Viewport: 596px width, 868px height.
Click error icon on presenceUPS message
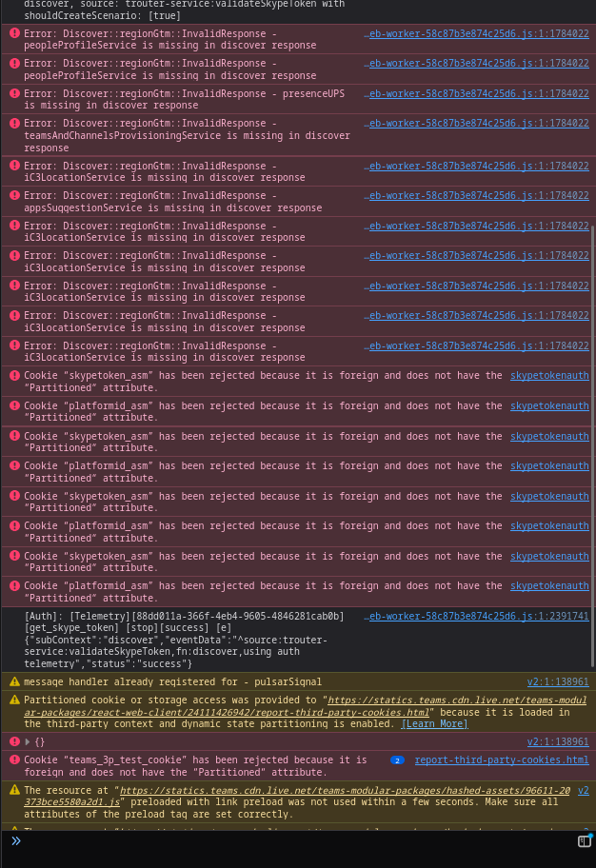tap(15, 93)
